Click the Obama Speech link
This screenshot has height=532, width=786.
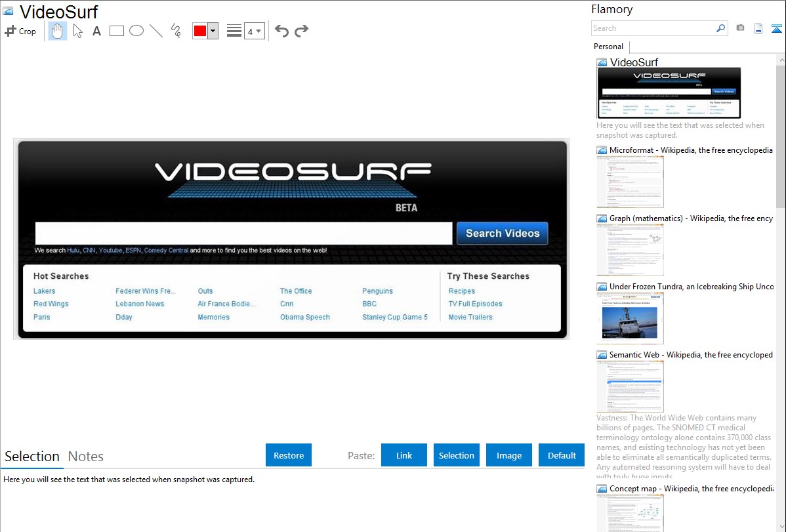[x=305, y=317]
